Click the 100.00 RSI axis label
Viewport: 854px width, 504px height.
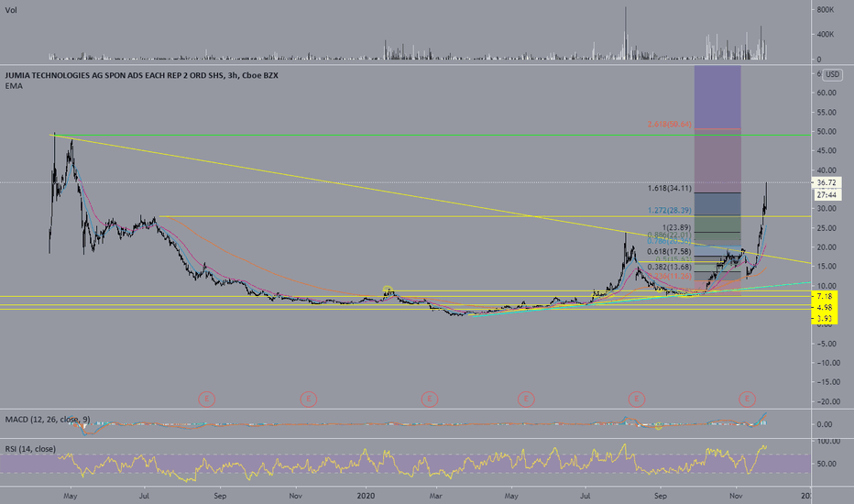click(827, 442)
